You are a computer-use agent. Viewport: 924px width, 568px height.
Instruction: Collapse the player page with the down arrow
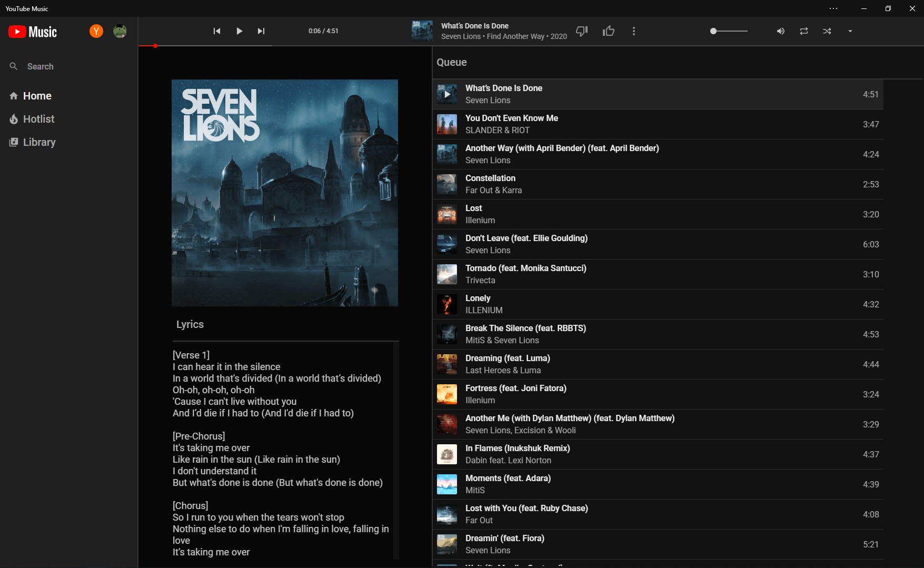pos(850,31)
